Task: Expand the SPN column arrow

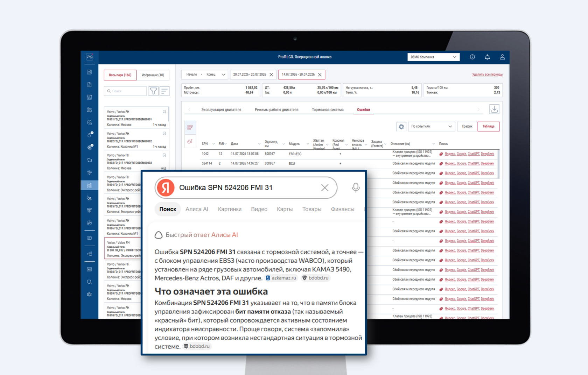Action: click(x=213, y=144)
